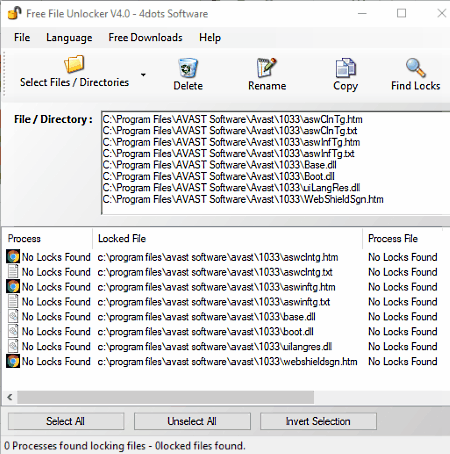Select path uiLangRes.dll in File / Directory box
This screenshot has width=450, height=454.
point(231,188)
